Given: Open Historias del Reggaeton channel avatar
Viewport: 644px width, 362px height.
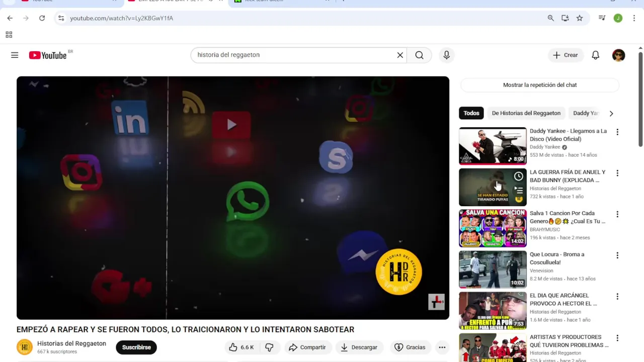Looking at the screenshot, I should pos(25,347).
